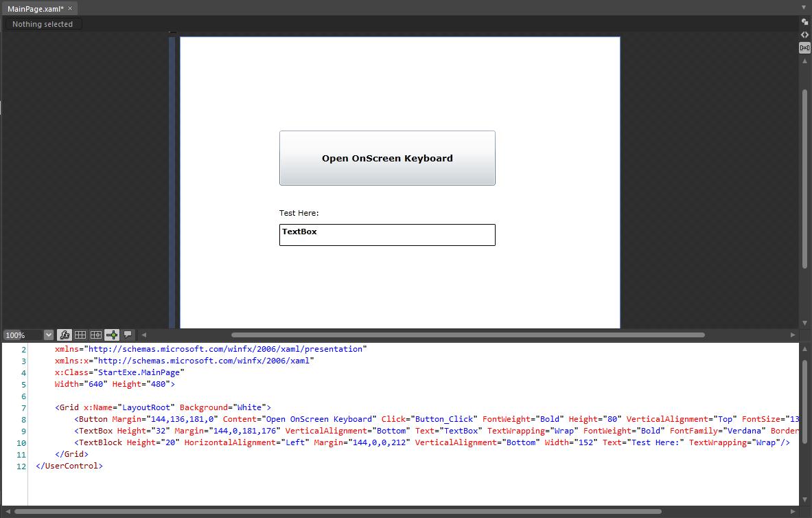This screenshot has height=518, width=812.
Task: Click the Open OnScreen Keyboard button
Action: [387, 158]
